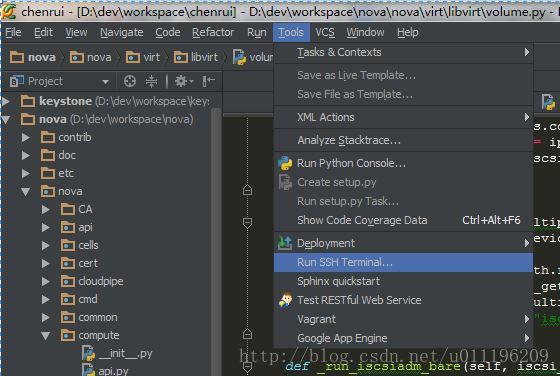Click the Python icon beside Run Python Console
The width and height of the screenshot is (560, 376).
click(285, 163)
